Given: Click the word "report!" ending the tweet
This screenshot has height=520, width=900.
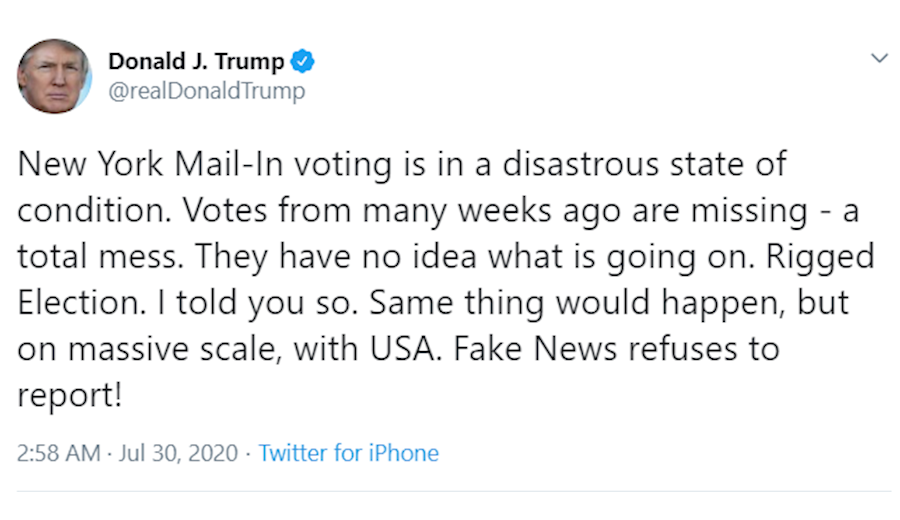Looking at the screenshot, I should 70,396.
